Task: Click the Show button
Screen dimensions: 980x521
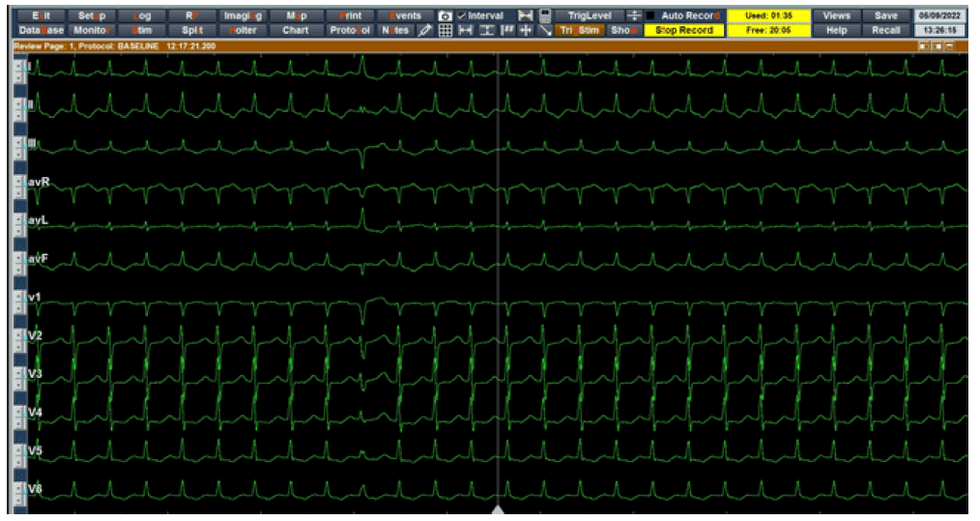Action: [623, 30]
